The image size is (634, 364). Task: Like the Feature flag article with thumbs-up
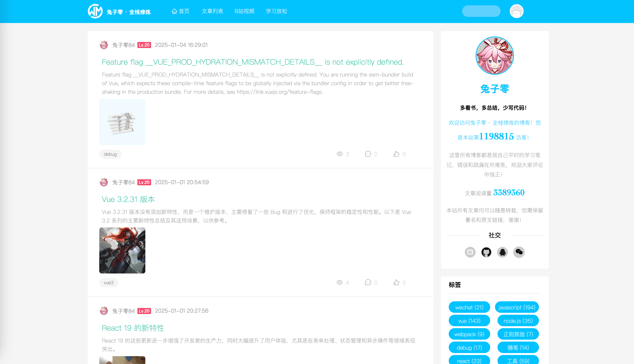click(396, 154)
